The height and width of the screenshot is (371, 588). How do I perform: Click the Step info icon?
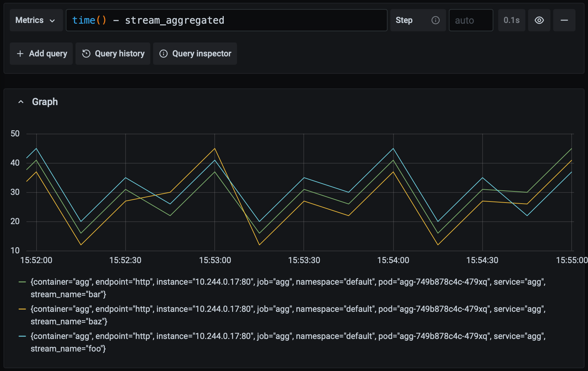tap(435, 20)
